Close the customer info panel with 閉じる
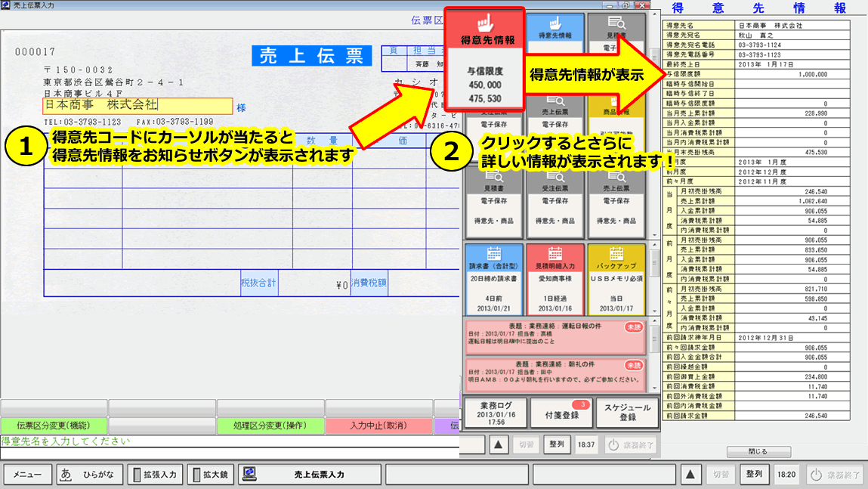Image resolution: width=868 pixels, height=489 pixels. [758, 452]
